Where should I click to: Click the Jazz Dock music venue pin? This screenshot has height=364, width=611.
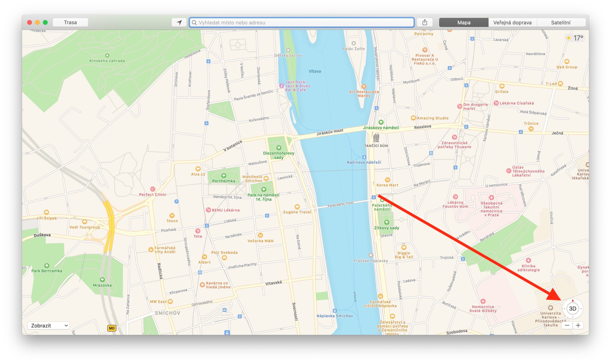(281, 86)
